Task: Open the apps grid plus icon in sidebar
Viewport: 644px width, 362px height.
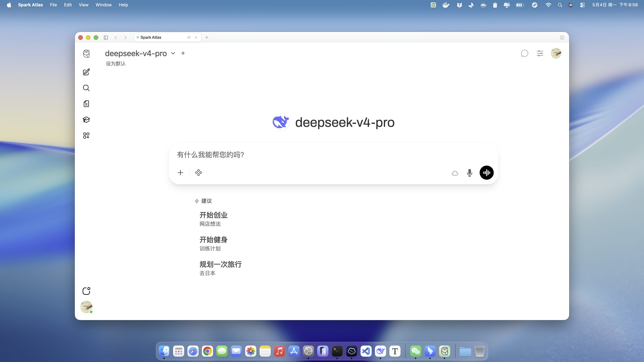Action: pos(86,135)
